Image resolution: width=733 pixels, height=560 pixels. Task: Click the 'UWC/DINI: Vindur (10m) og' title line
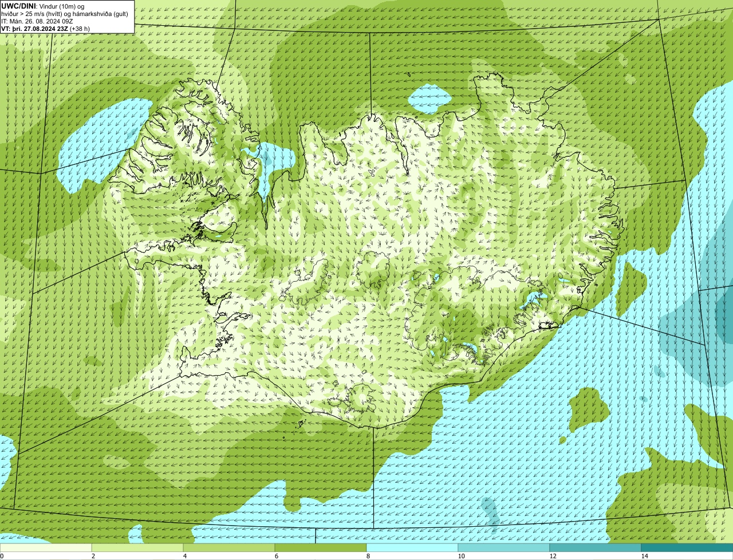[43, 6]
